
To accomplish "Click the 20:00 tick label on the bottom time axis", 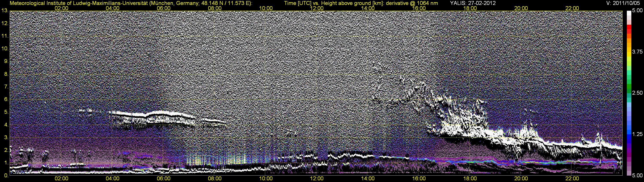I will pos(521,179).
